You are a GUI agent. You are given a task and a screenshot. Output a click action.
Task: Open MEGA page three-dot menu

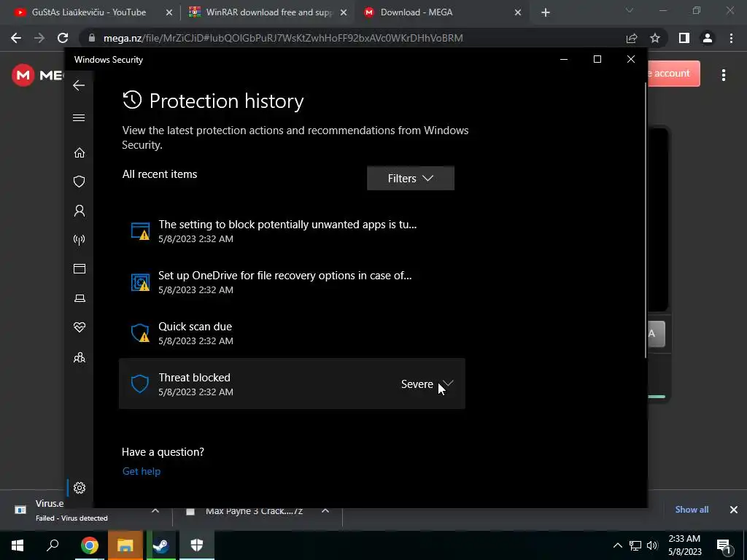pyautogui.click(x=724, y=75)
